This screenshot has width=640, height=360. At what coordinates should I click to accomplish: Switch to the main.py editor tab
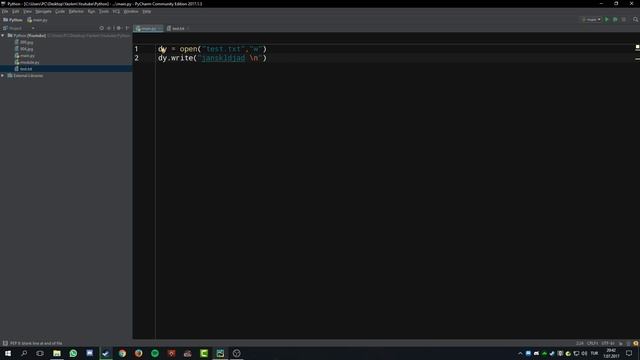coord(149,29)
